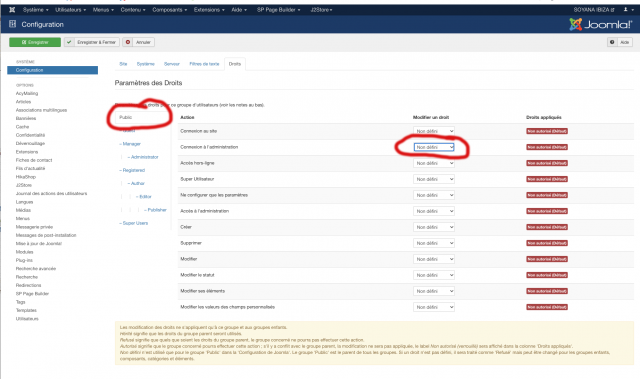Image resolution: width=640 pixels, height=379 pixels.
Task: Open Créer permission dropdown
Action: [x=434, y=227]
